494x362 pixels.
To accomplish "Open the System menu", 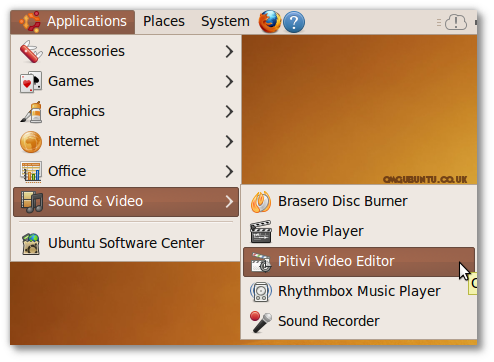I will click(x=225, y=22).
